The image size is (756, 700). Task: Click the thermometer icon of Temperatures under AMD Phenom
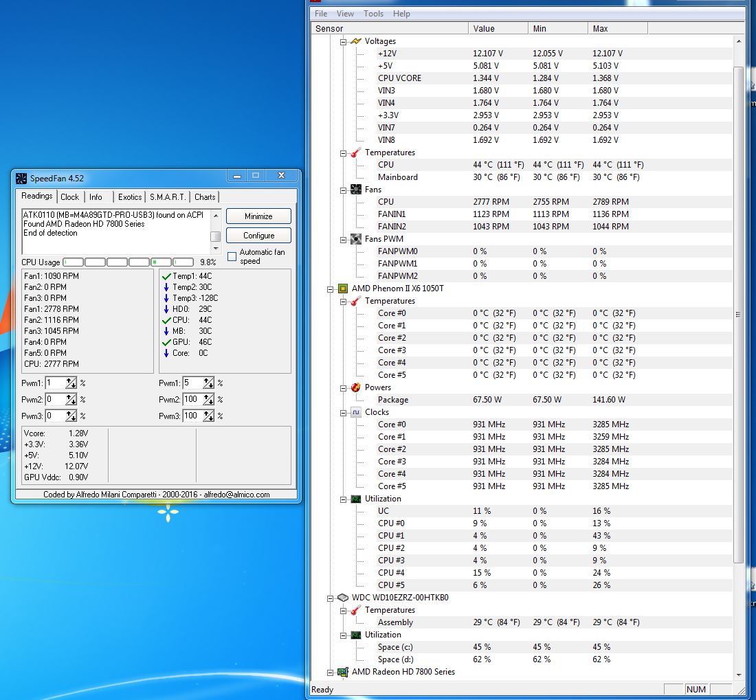click(356, 301)
